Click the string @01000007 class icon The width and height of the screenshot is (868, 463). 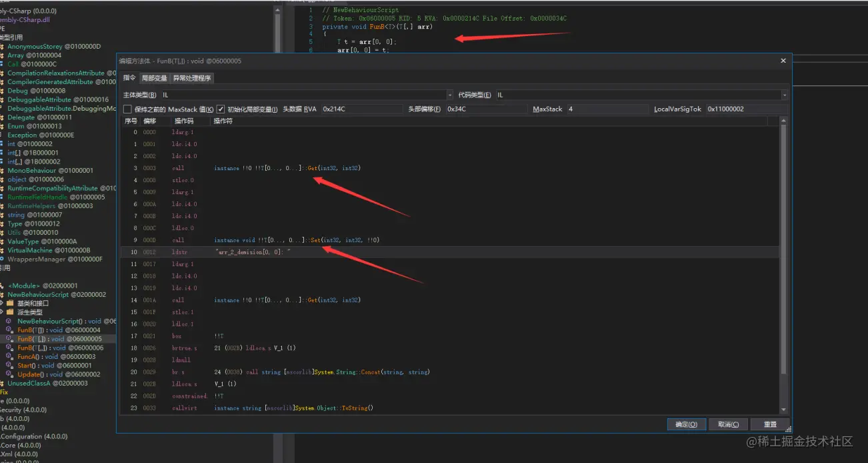click(2, 215)
